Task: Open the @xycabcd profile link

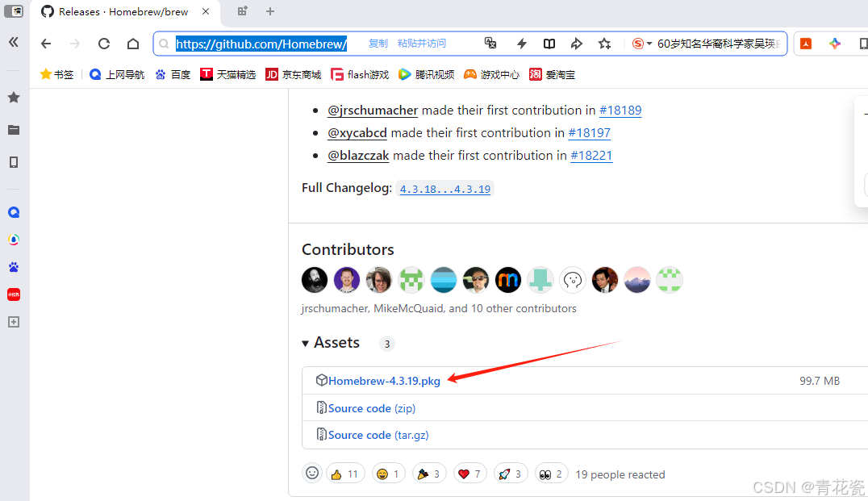Action: [357, 133]
